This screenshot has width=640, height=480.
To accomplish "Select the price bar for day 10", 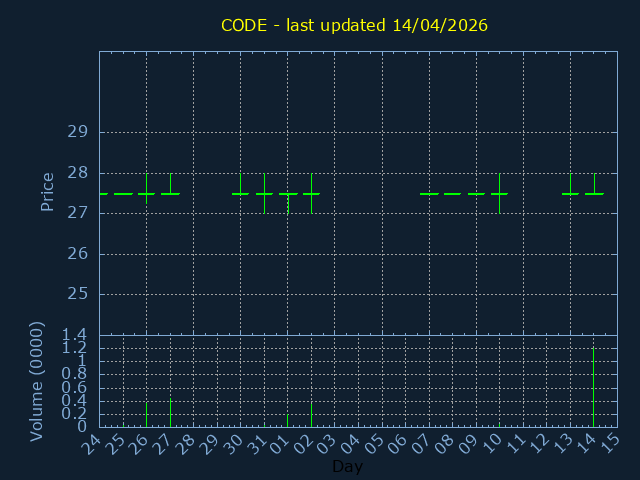I will [499, 193].
